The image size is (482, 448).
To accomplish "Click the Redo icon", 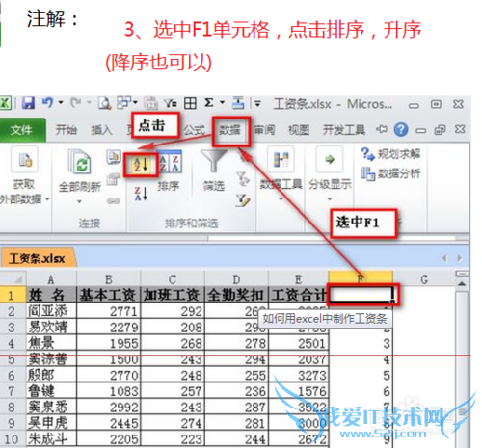I will (x=76, y=103).
